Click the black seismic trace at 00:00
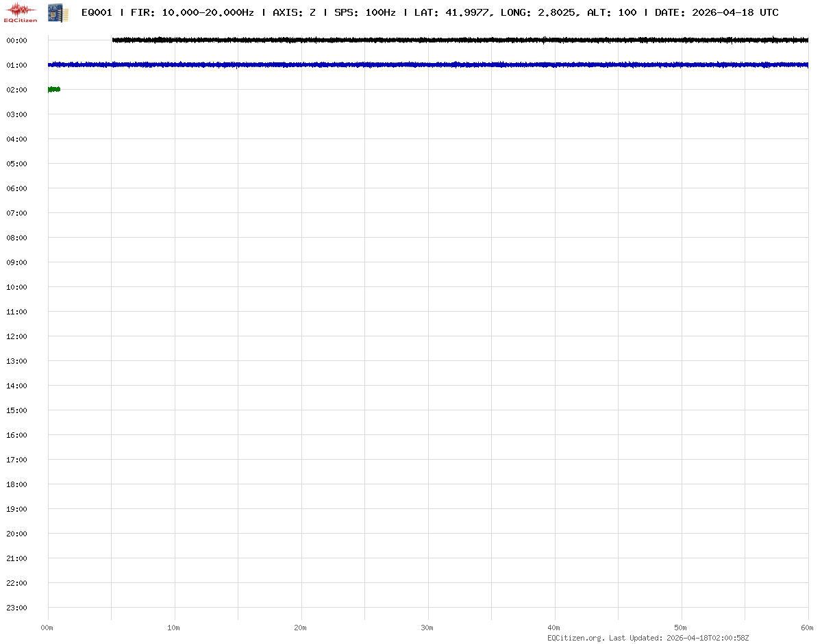 click(x=459, y=40)
